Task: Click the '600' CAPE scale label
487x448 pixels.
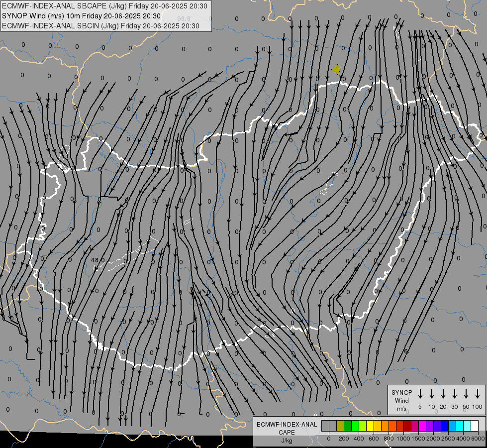Action: click(374, 439)
